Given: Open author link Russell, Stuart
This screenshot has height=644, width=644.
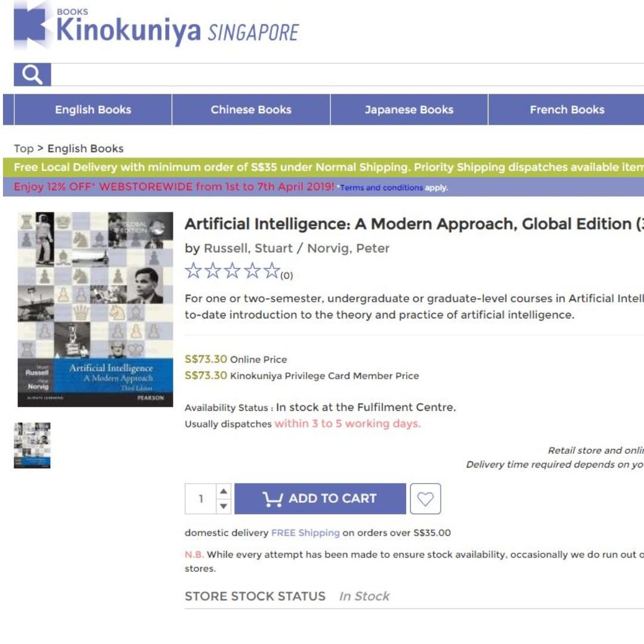Looking at the screenshot, I should point(248,249).
